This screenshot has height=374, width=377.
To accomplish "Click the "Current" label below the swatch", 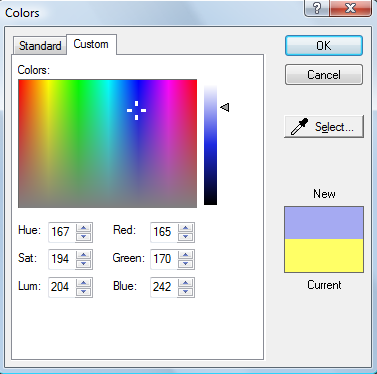I will 324,285.
